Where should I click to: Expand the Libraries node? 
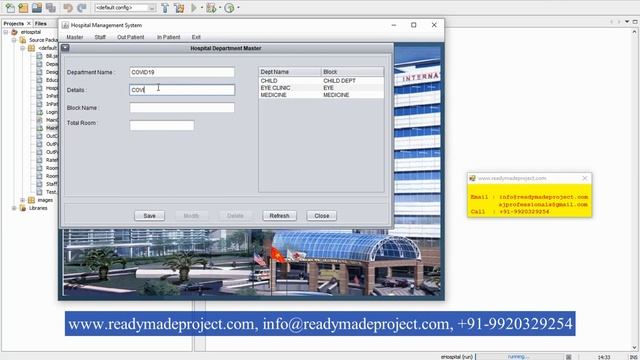click(x=14, y=208)
